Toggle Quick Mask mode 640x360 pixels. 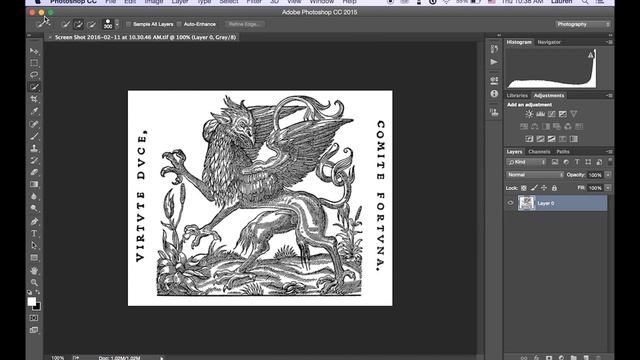tap(34, 318)
